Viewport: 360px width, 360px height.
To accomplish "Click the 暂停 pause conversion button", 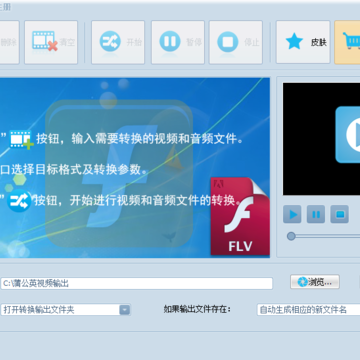I will tap(178, 42).
